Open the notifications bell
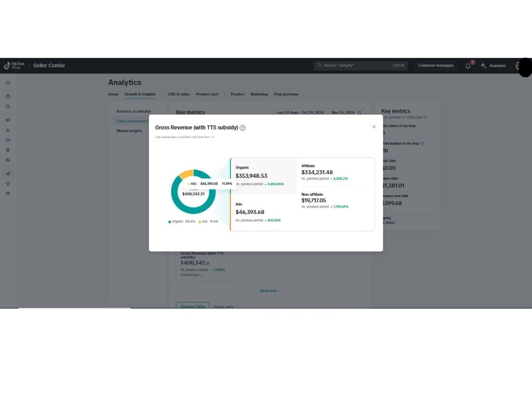The image size is (532, 399). click(x=468, y=66)
